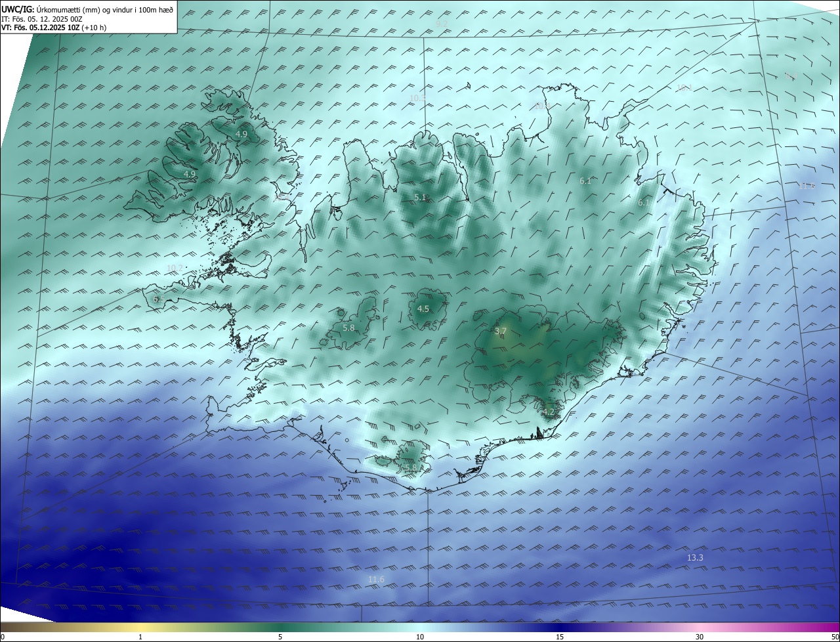This screenshot has width=840, height=642.
Task: Click the 6.5 value on the peninsula
Action: (x=159, y=299)
